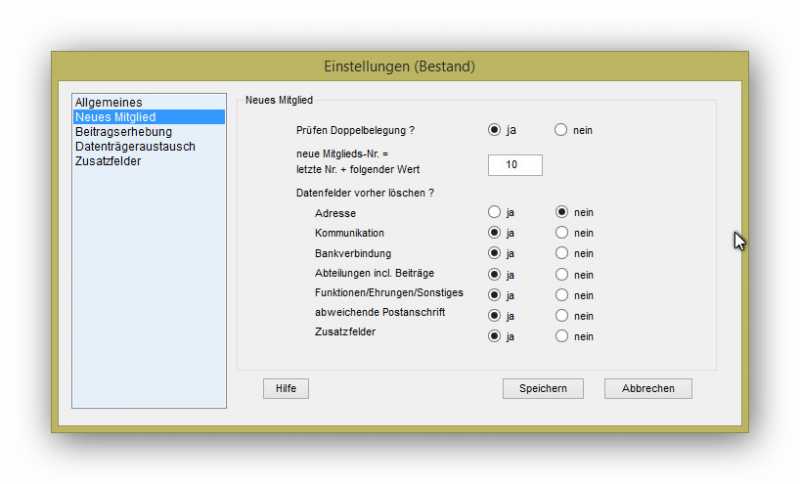This screenshot has width=800, height=484.
Task: Choose 'nein' for abweichende Postanschrift
Action: coord(561,316)
